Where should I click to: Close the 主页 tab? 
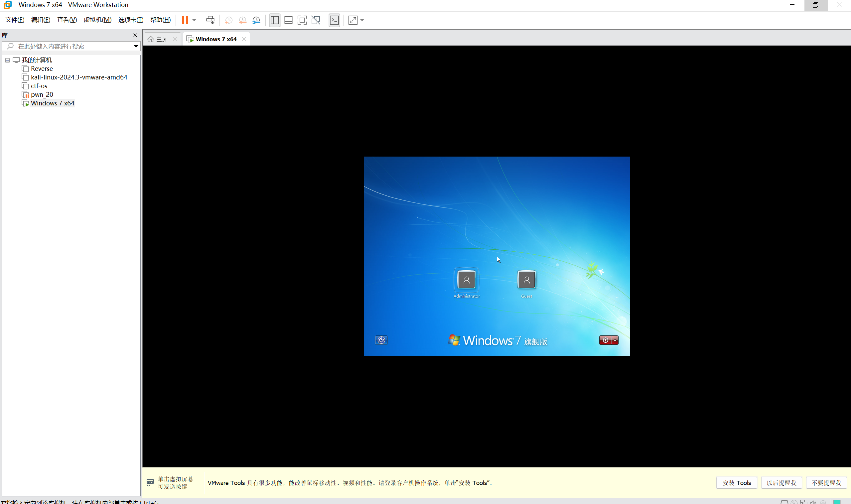[x=175, y=39]
